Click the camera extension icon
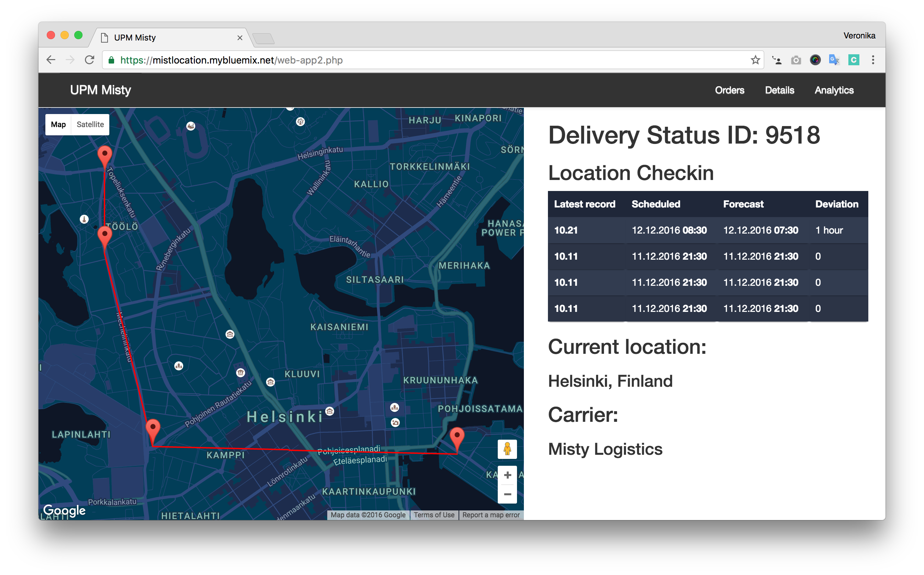 pyautogui.click(x=796, y=60)
